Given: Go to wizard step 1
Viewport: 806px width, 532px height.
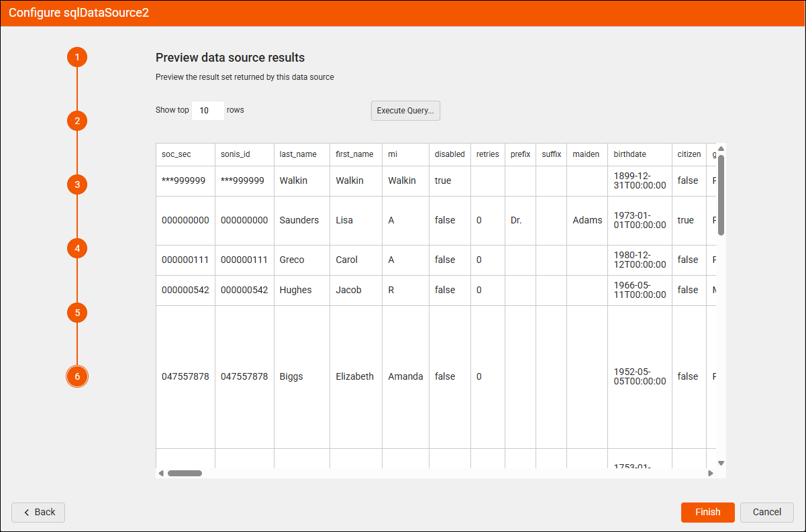Looking at the screenshot, I should [x=77, y=57].
